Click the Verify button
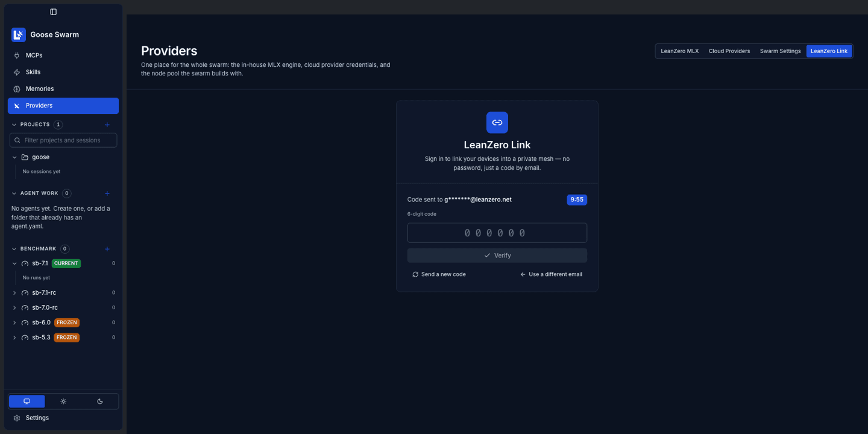This screenshot has width=868, height=434. click(497, 256)
